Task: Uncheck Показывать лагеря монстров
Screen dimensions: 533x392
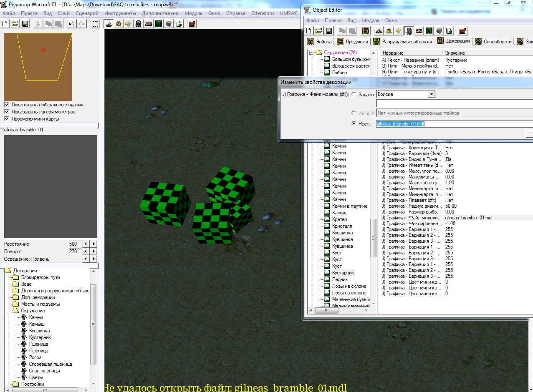Action: pyautogui.click(x=7, y=112)
